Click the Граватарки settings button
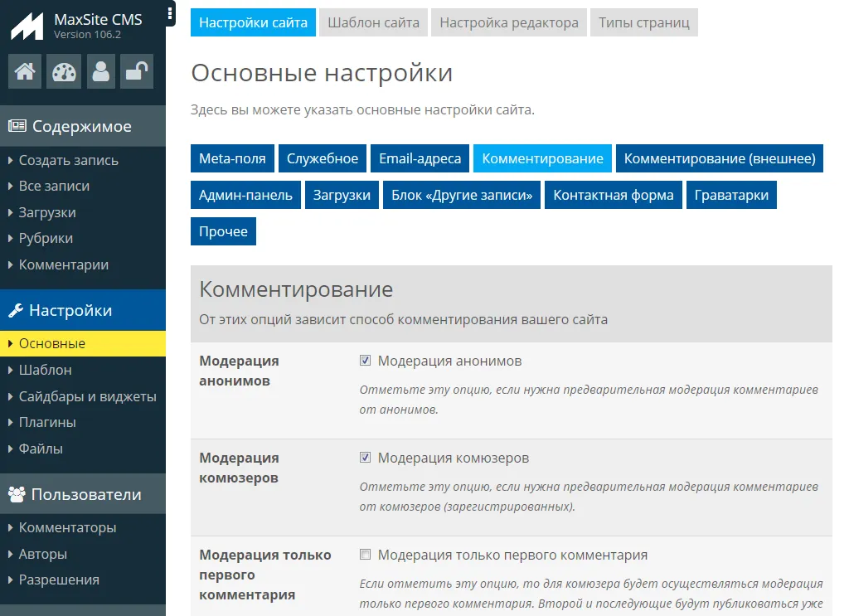Viewport: 849px width, 616px height. [x=731, y=195]
